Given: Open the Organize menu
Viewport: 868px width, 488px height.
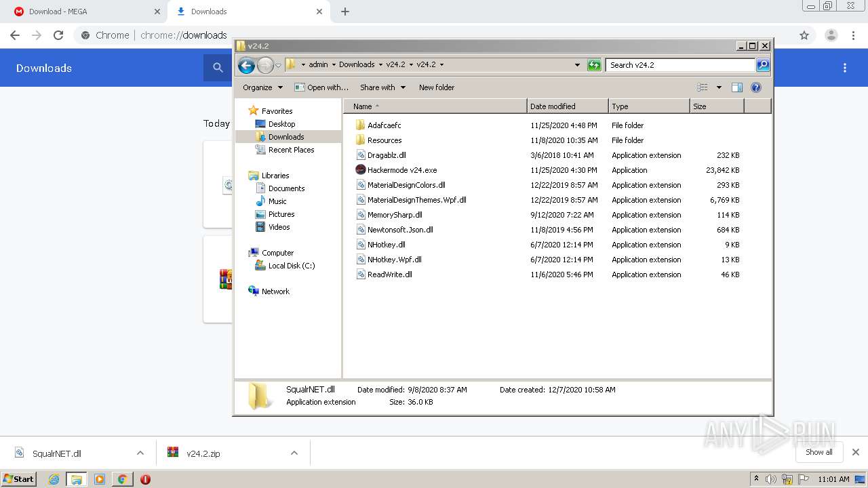Looking at the screenshot, I should 262,87.
